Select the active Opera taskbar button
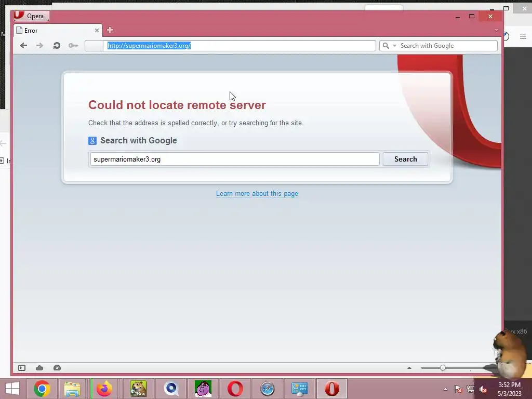This screenshot has width=532, height=399. (332, 389)
